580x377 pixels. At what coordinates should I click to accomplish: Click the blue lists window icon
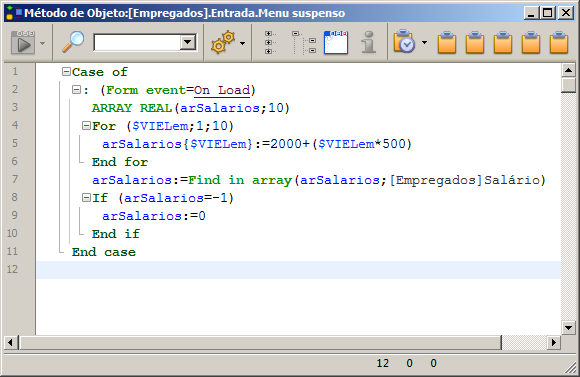336,43
